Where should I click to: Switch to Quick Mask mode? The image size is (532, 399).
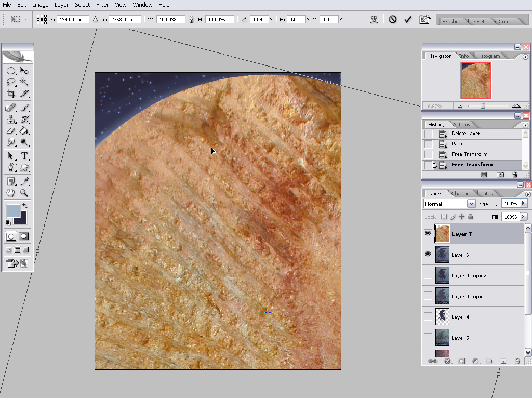pyautogui.click(x=24, y=236)
